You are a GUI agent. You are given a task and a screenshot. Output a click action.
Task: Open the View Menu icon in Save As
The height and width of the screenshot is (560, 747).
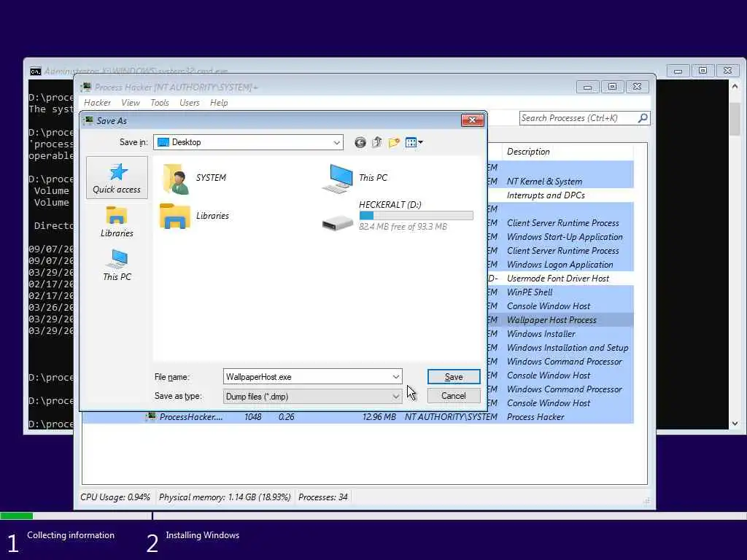pos(414,142)
